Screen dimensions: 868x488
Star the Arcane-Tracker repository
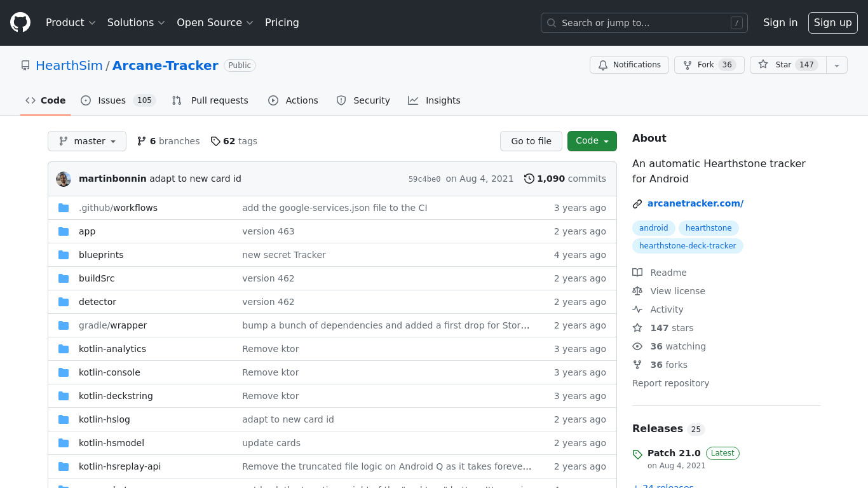788,65
